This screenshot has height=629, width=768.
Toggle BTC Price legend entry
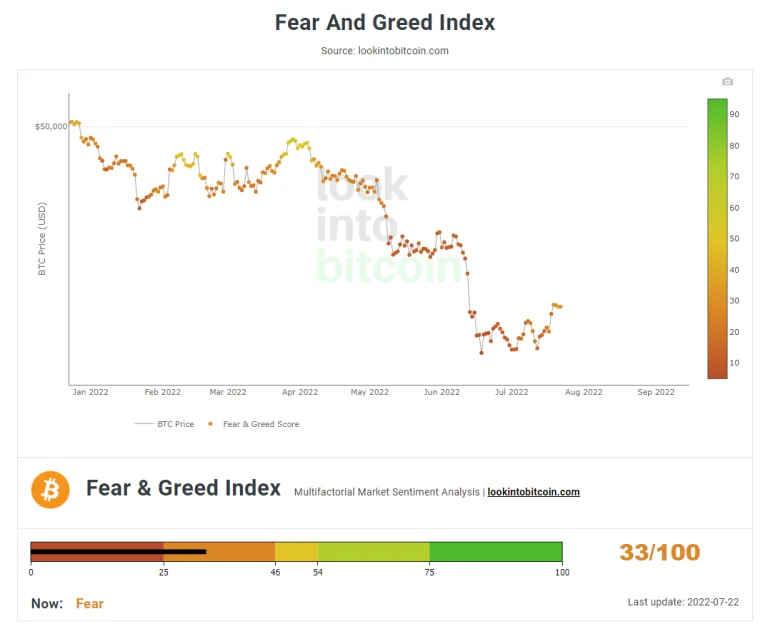165,424
